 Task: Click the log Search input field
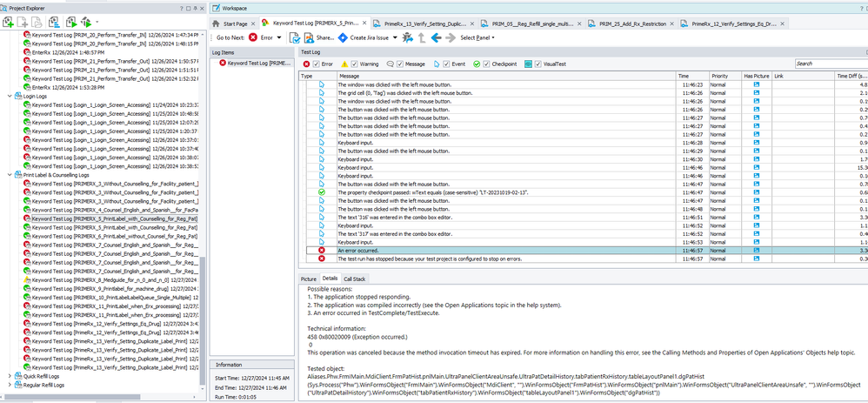pos(826,64)
